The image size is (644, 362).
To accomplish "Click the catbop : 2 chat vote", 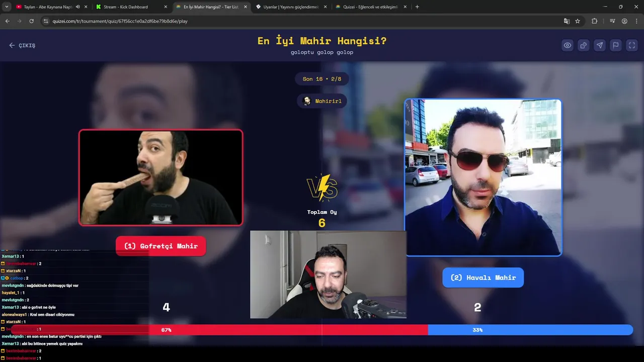I will click(x=15, y=278).
